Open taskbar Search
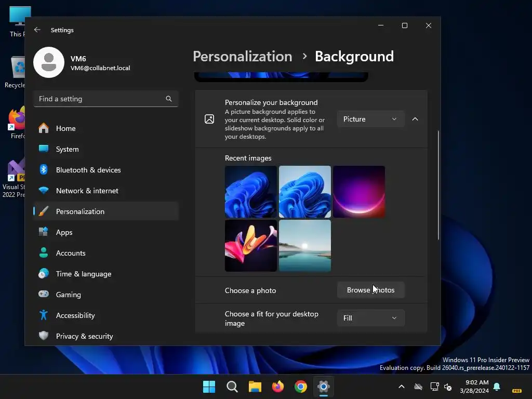This screenshot has width=532, height=399. pyautogui.click(x=232, y=387)
